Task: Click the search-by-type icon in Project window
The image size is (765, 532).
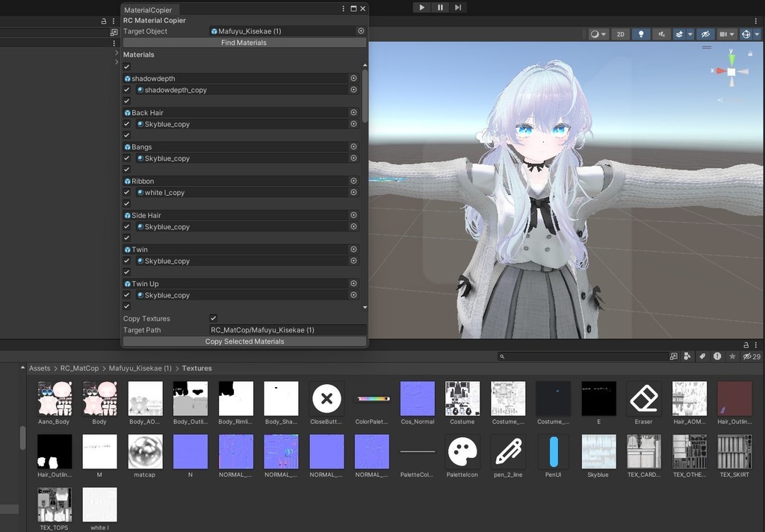Action: coord(686,356)
